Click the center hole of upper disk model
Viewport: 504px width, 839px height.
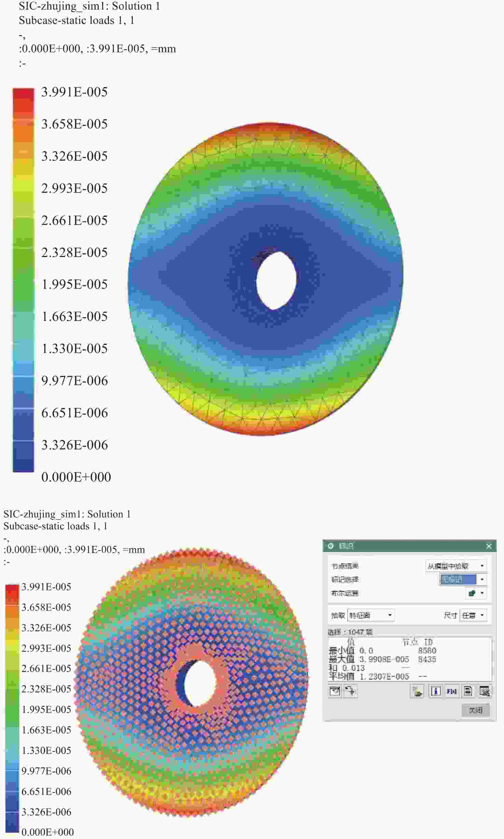(x=276, y=280)
